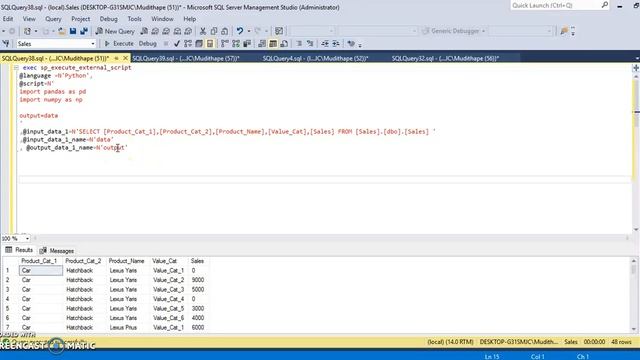Select the cell 'Value_Cat_3' in row 3
Screen dimensions: 640x360
(x=168, y=289)
